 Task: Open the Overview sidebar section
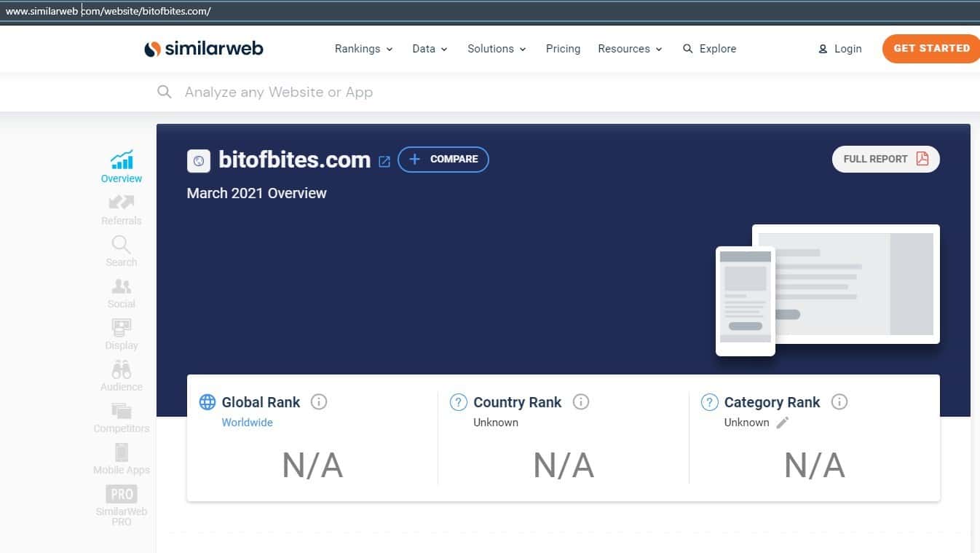coord(122,167)
